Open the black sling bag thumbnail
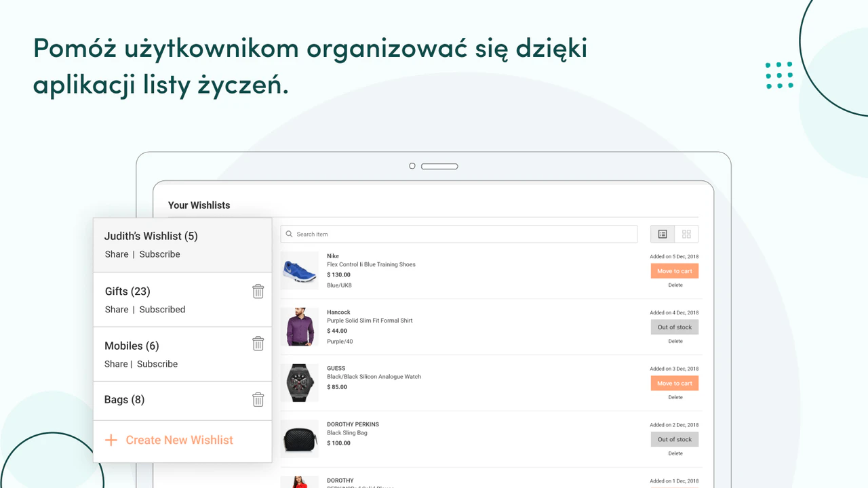 pyautogui.click(x=300, y=439)
